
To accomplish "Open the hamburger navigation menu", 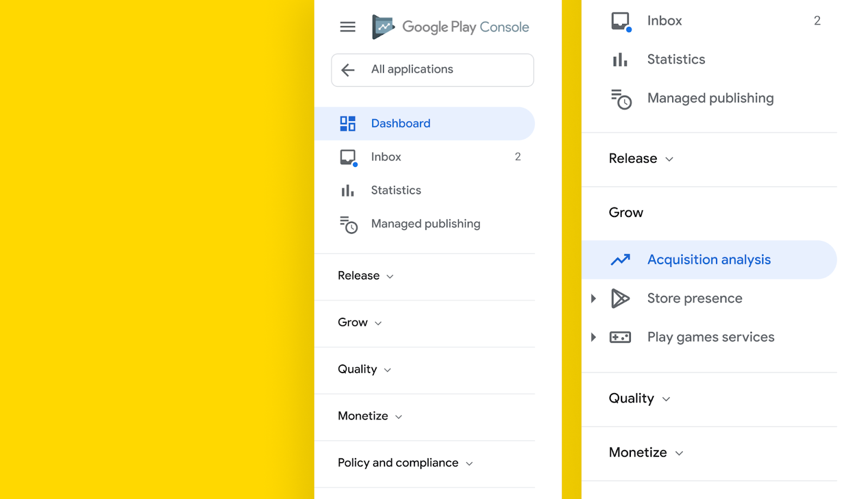I will (348, 26).
